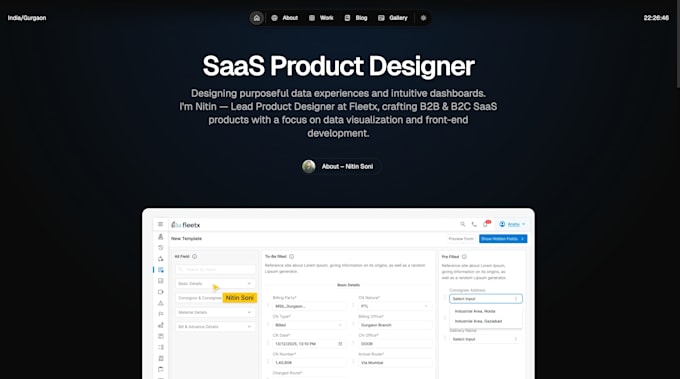Open the Delivery Name Select input dropdown
The width and height of the screenshot is (680, 379).
486,339
